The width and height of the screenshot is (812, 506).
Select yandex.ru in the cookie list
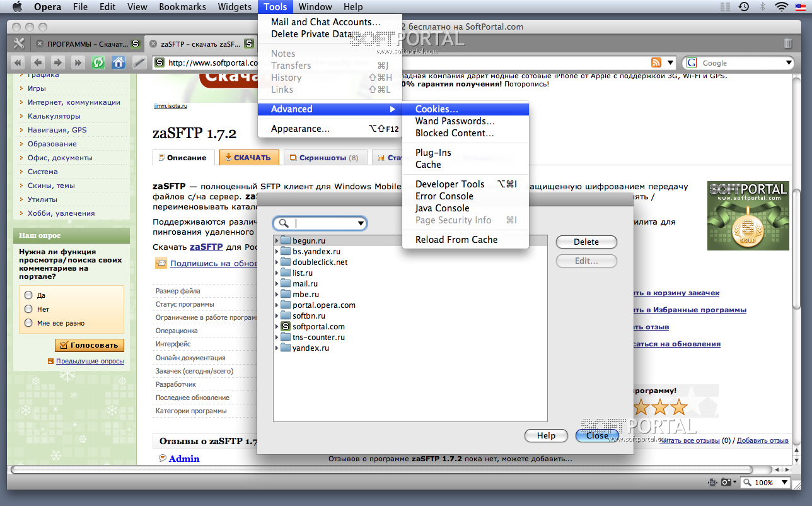pyautogui.click(x=311, y=348)
